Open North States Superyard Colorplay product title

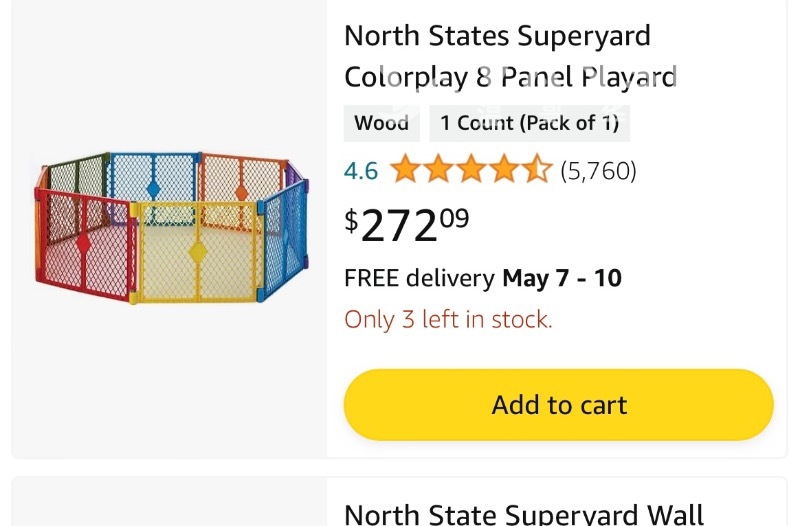pyautogui.click(x=510, y=56)
